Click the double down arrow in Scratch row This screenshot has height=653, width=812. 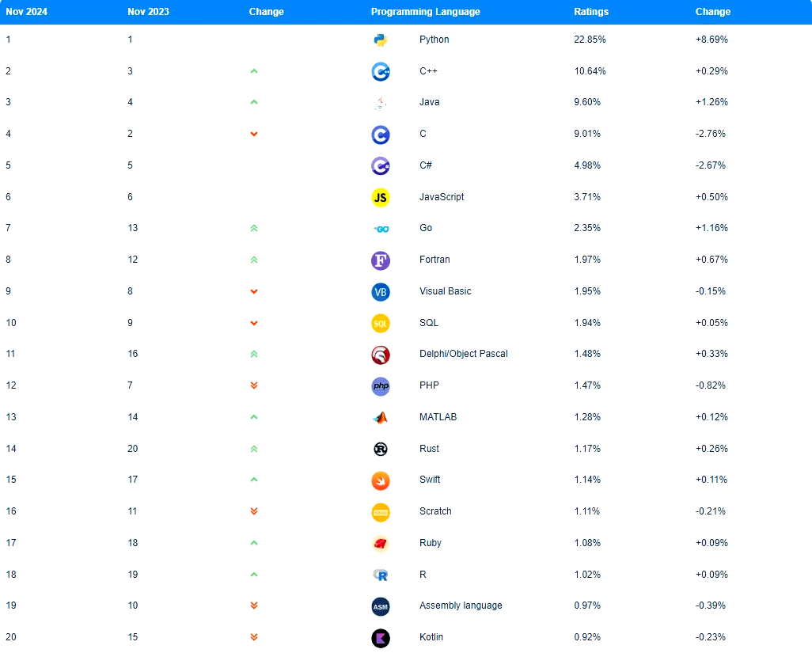pyautogui.click(x=254, y=511)
